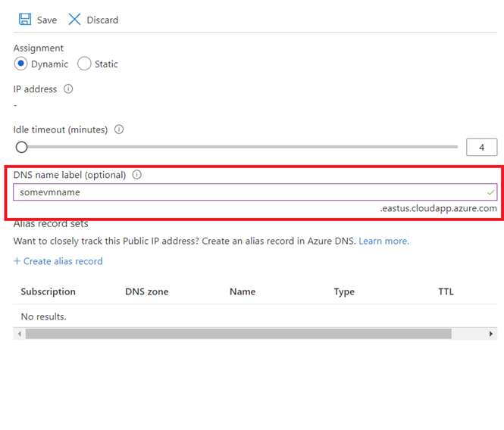The width and height of the screenshot is (504, 430).
Task: Click the DNS zone column header
Action: pyautogui.click(x=146, y=291)
